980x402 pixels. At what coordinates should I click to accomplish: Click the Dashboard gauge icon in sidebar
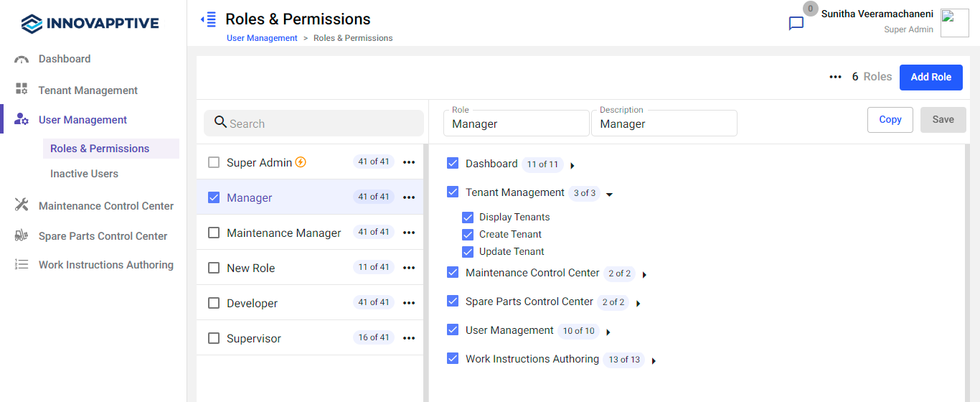click(x=22, y=60)
